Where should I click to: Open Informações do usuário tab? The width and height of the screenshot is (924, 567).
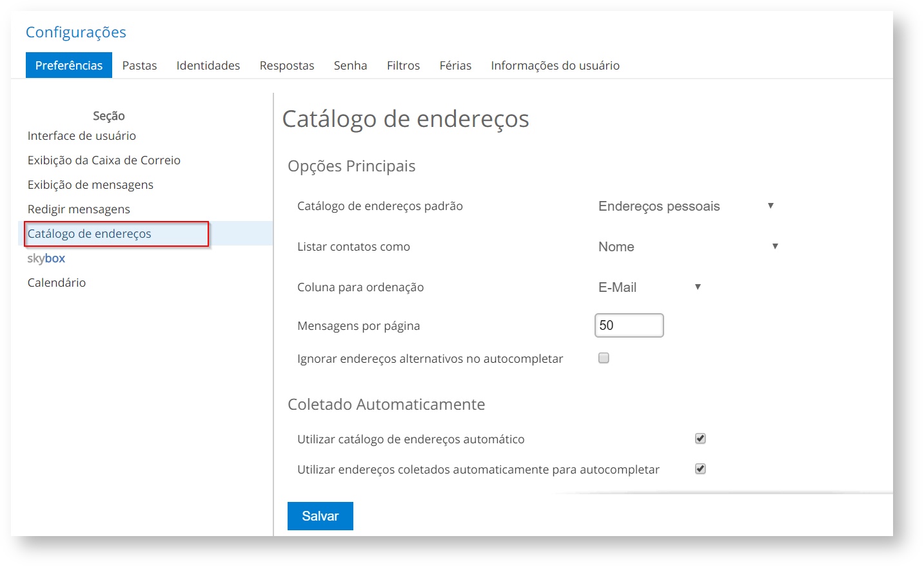coord(555,65)
